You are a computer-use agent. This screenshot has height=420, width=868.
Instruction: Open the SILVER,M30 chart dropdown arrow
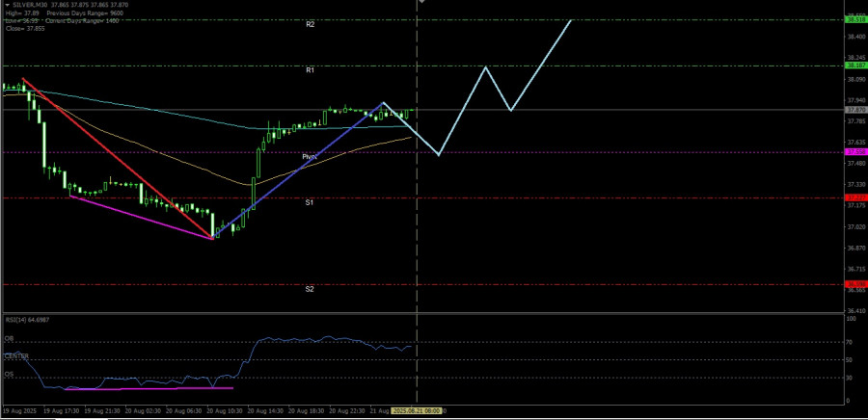7,4
